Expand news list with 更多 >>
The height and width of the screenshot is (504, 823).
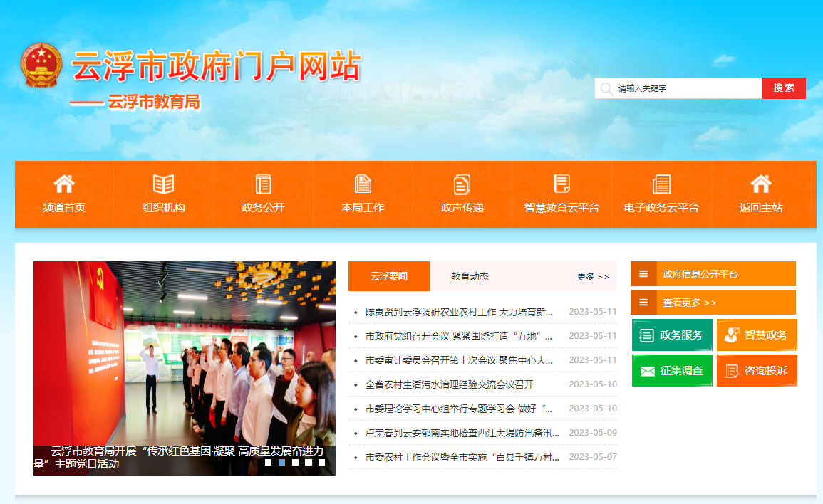pyautogui.click(x=593, y=276)
